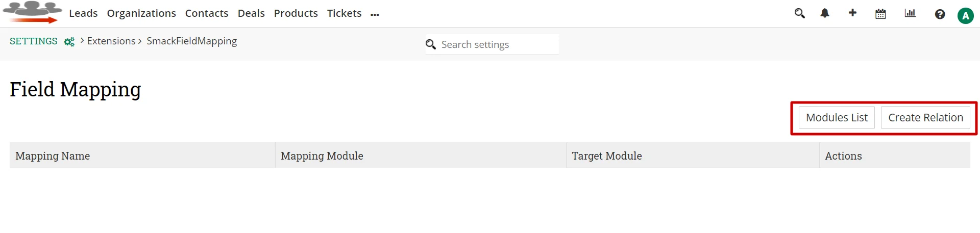Click the SETTINGS breadcrumb link
Viewport: 980px width, 233px height.
(34, 41)
